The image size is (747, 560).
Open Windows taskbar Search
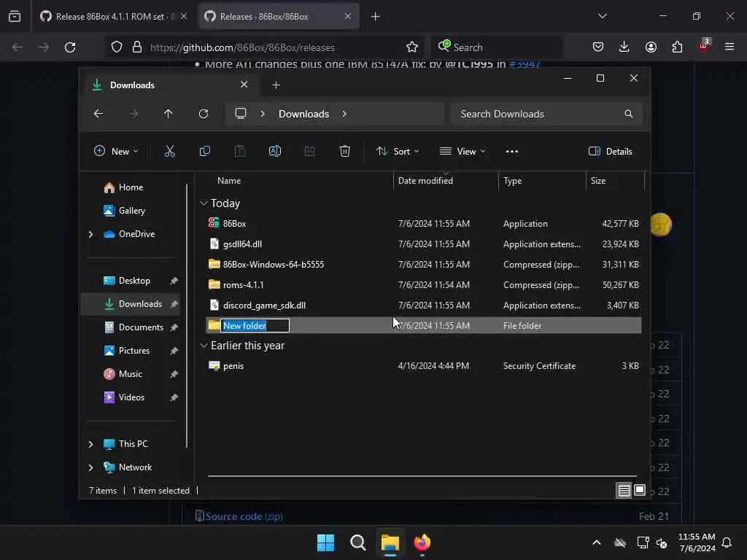[x=357, y=542]
